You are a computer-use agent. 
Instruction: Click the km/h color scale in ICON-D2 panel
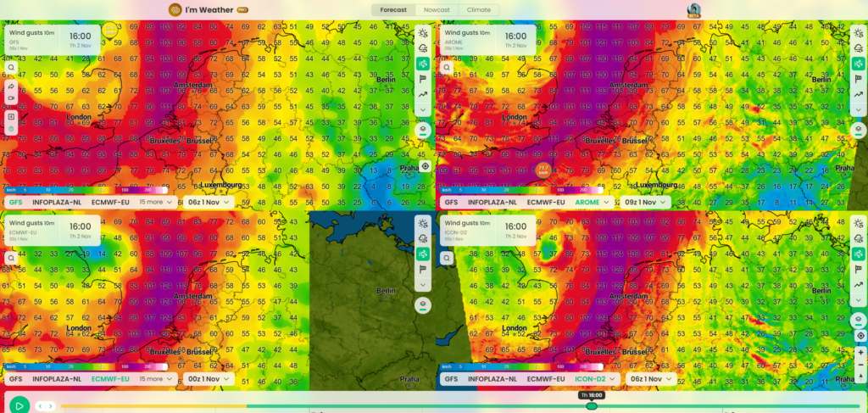tap(522, 366)
